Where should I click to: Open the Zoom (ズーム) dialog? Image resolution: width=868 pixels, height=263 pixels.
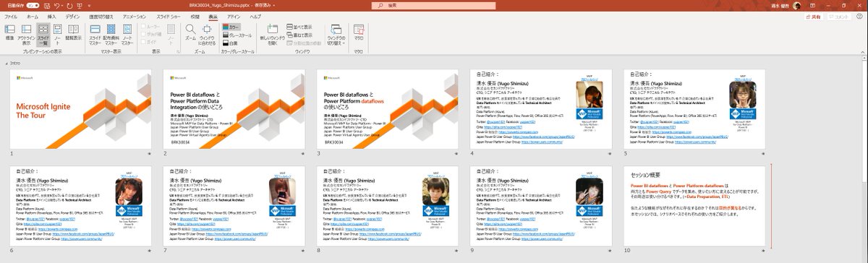190,33
